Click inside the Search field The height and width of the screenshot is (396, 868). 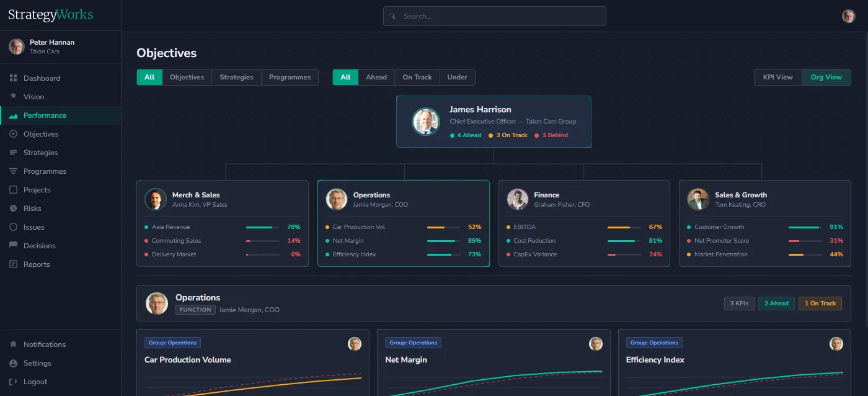coord(494,16)
